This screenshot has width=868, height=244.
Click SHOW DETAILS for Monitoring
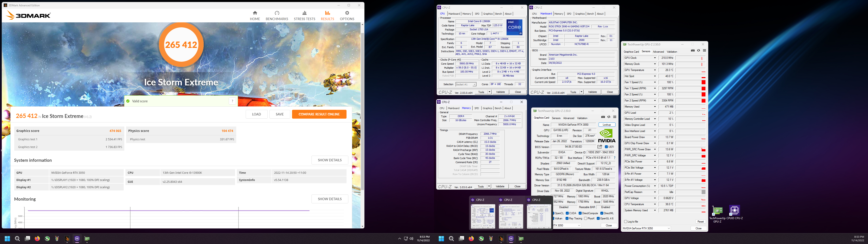point(330,199)
